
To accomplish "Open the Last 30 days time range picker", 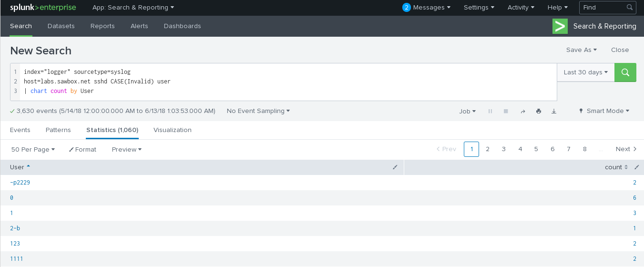I will click(585, 72).
